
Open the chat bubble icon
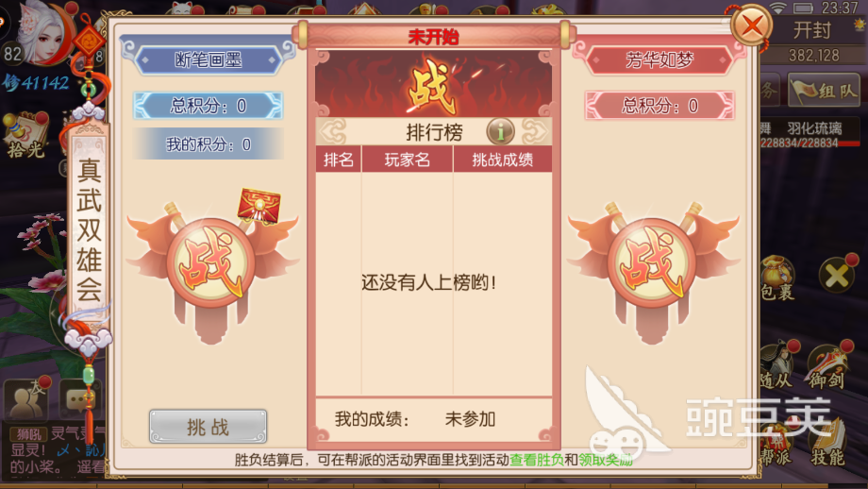coord(80,400)
